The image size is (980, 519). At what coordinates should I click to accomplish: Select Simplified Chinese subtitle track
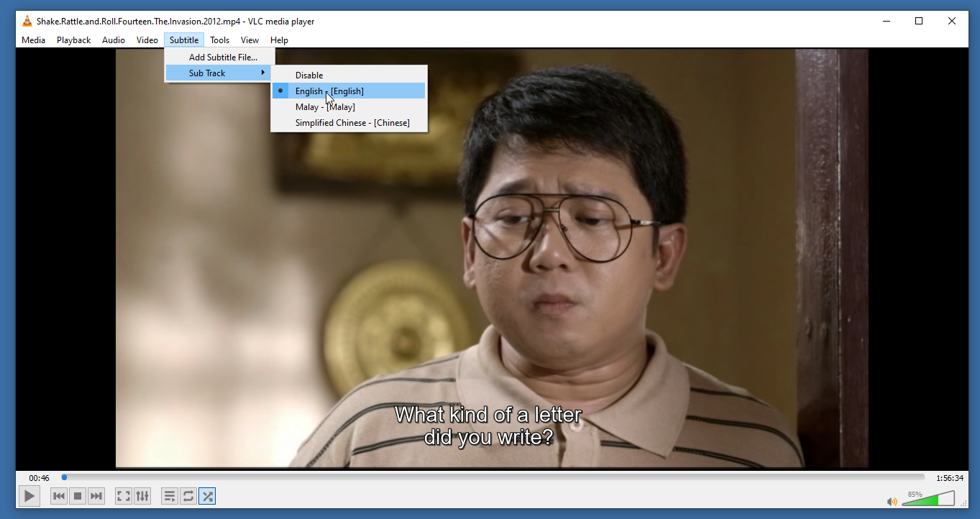click(349, 123)
